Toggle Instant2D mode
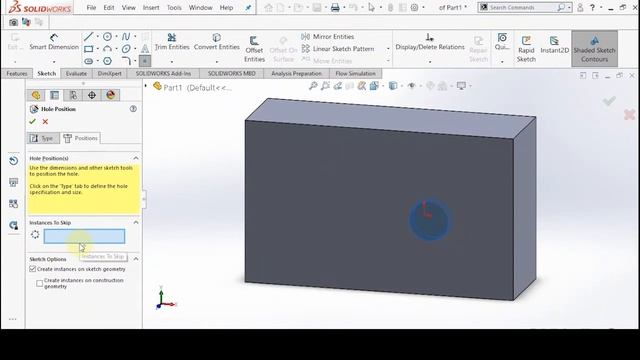This screenshot has width=640, height=360. [x=554, y=45]
